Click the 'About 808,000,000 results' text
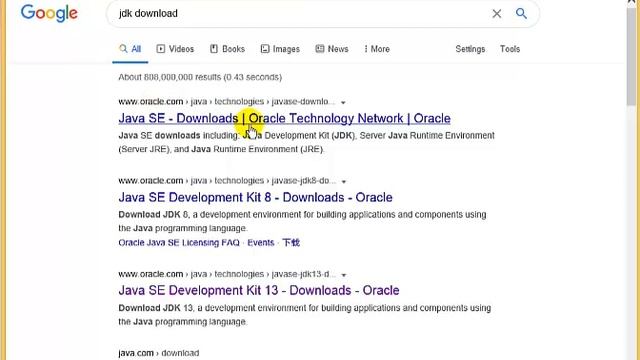 tap(200, 77)
